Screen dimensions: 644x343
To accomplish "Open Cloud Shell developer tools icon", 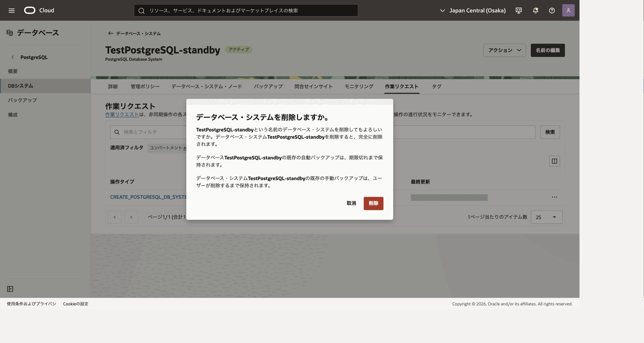I will point(518,10).
